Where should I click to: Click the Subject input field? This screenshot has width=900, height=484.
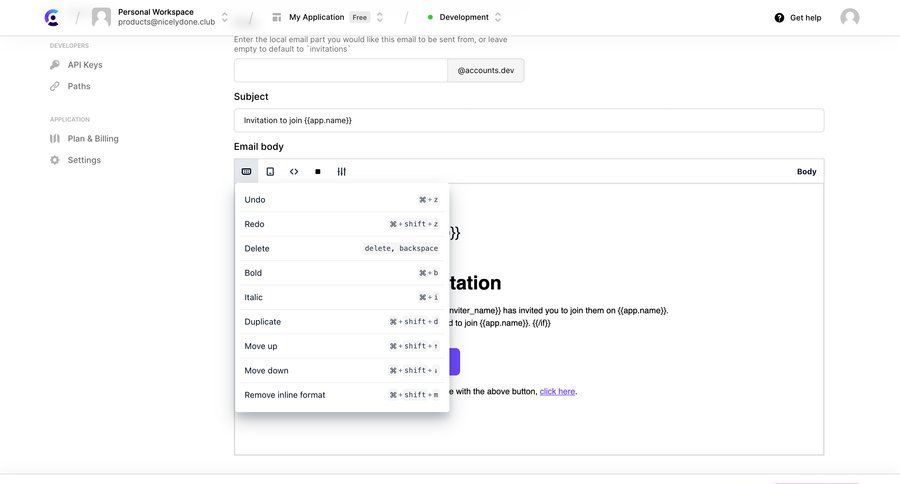click(x=529, y=121)
